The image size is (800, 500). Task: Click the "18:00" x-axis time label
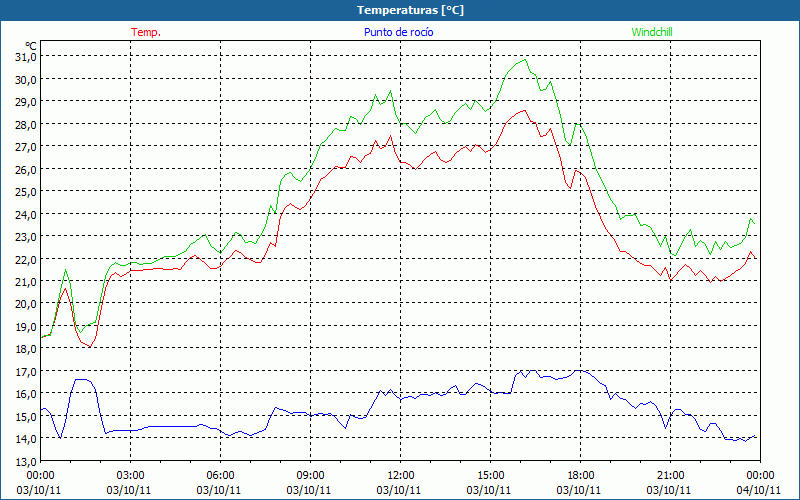pos(581,476)
